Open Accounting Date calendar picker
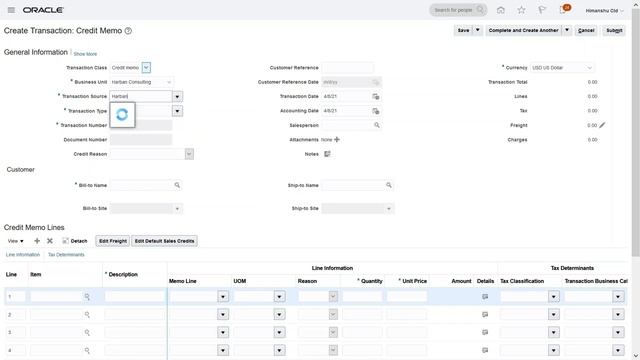Screen dimensions: 640x360 click(x=376, y=111)
